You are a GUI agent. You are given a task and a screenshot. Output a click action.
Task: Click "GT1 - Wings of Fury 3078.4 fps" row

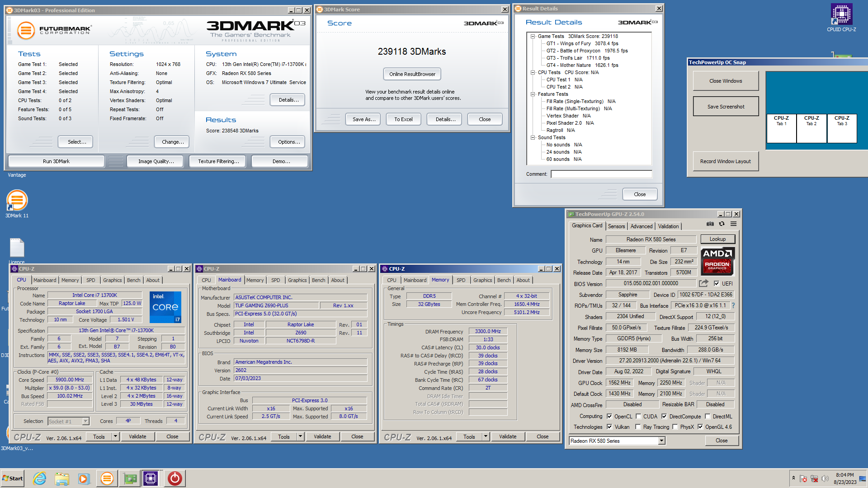point(582,43)
